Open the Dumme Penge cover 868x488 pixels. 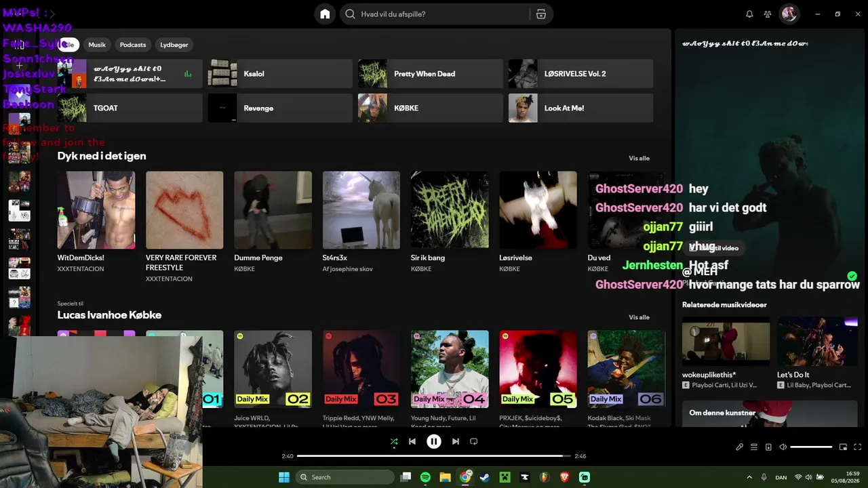click(273, 210)
